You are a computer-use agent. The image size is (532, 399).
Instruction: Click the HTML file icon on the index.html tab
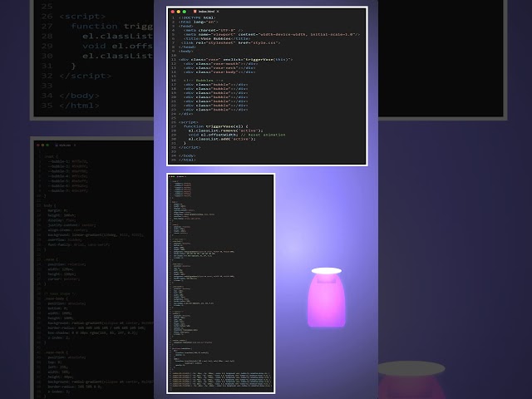pos(195,12)
